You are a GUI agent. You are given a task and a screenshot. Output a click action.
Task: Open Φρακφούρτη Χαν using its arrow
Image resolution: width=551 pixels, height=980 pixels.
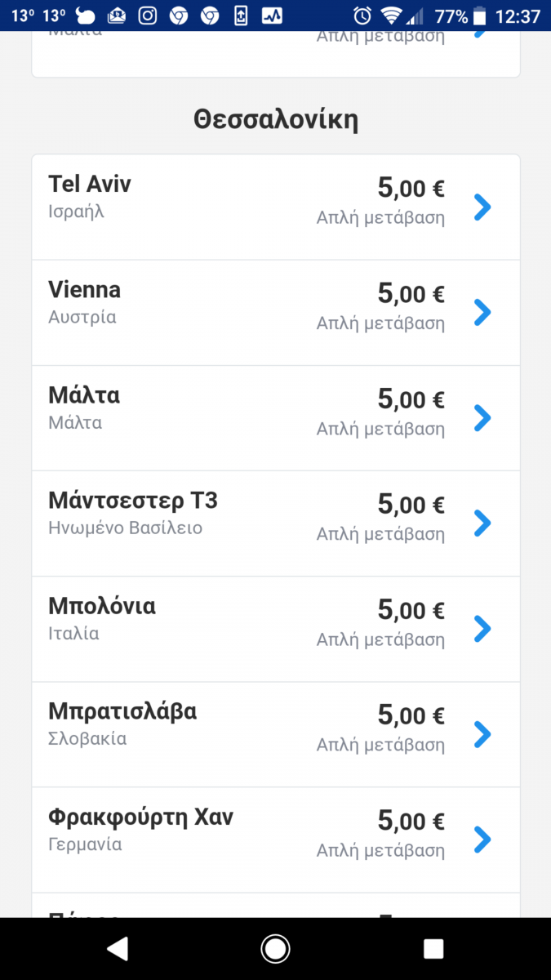(x=482, y=839)
